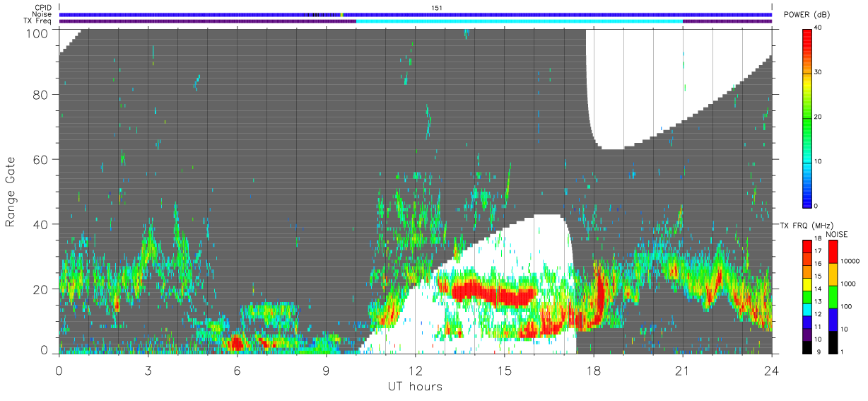Click the 21 tick on the UT hours axis
Image resolution: width=868 pixels, height=401 pixels.
click(683, 370)
